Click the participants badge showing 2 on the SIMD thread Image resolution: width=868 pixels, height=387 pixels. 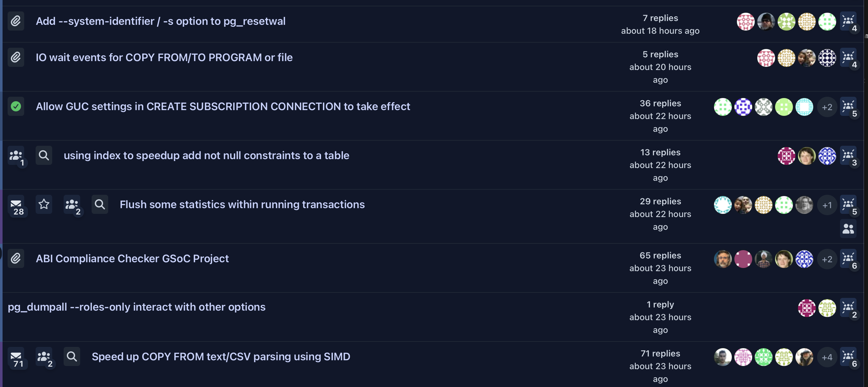44,357
